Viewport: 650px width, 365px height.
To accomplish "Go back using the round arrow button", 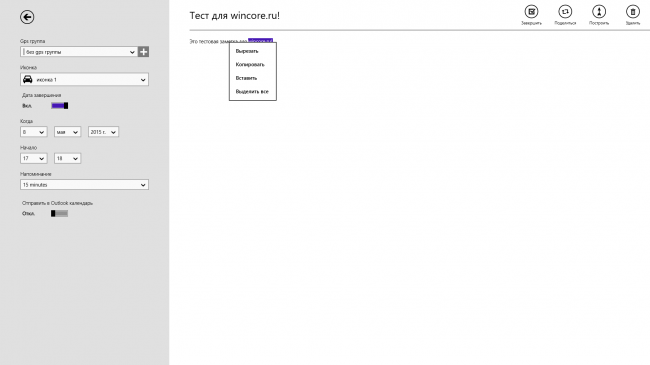I will click(x=27, y=17).
